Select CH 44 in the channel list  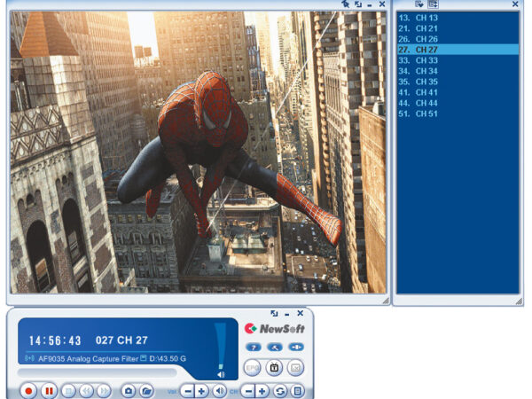coord(418,103)
